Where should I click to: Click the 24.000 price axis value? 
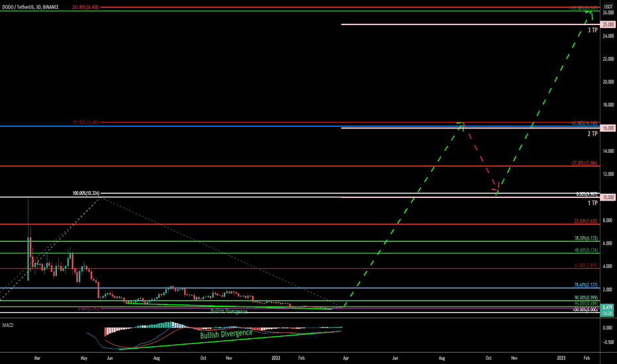pyautogui.click(x=608, y=36)
